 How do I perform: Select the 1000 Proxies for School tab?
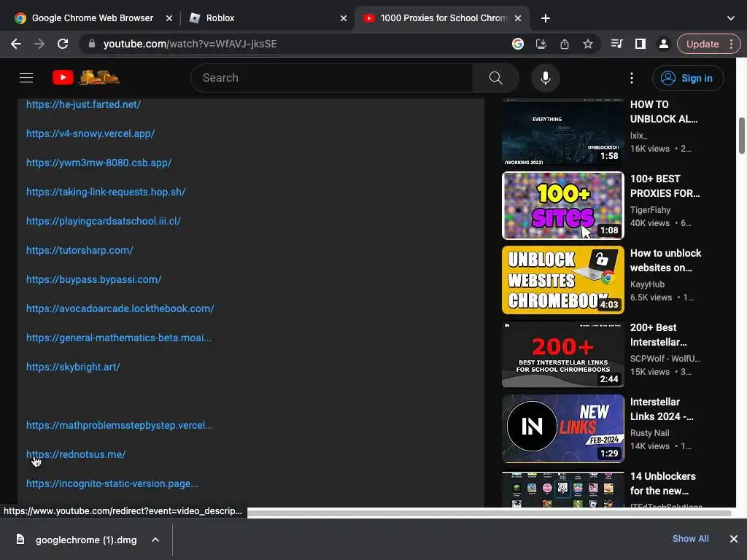(x=441, y=18)
